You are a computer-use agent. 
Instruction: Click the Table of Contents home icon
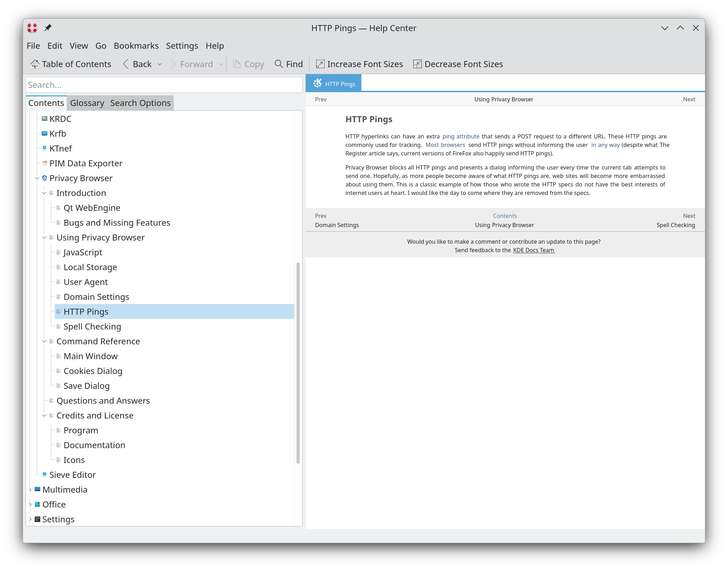tap(35, 64)
